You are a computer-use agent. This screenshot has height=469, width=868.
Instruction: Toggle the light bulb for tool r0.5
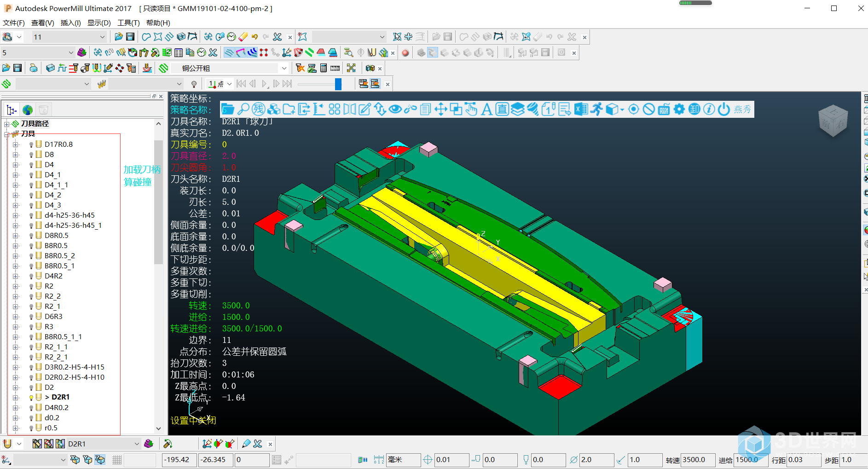(31, 428)
